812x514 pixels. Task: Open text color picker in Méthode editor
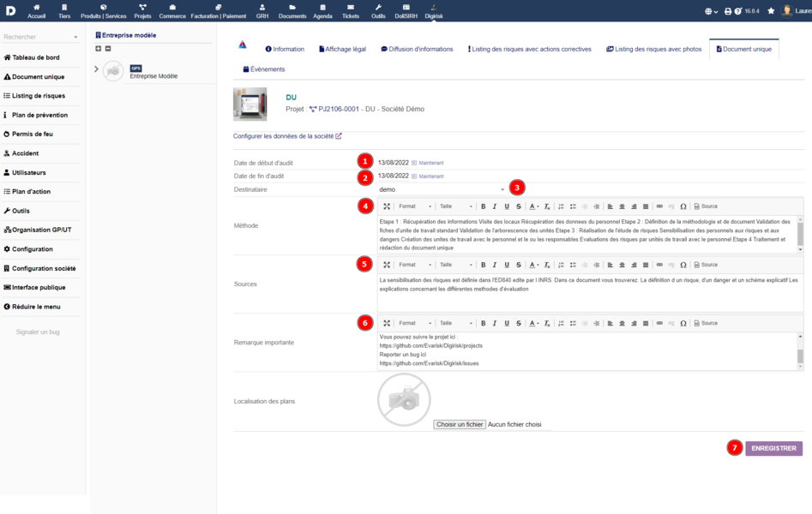pyautogui.click(x=534, y=206)
